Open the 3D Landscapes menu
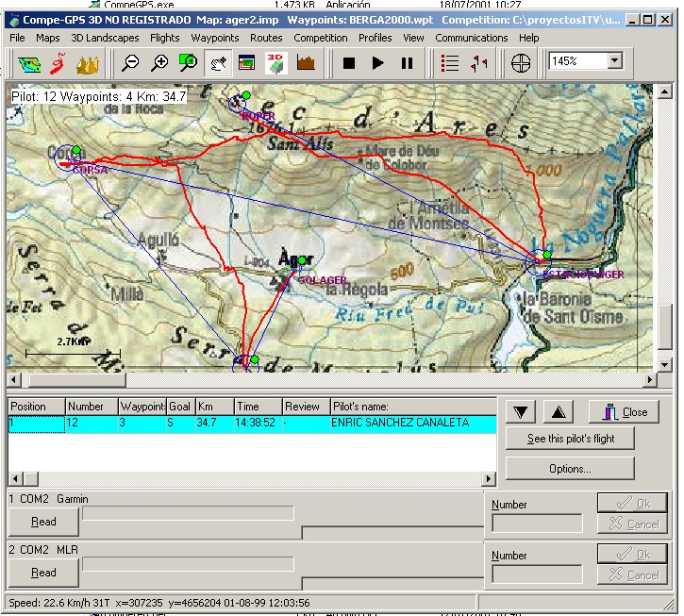Viewport: 684px width, 616px height. 105,38
